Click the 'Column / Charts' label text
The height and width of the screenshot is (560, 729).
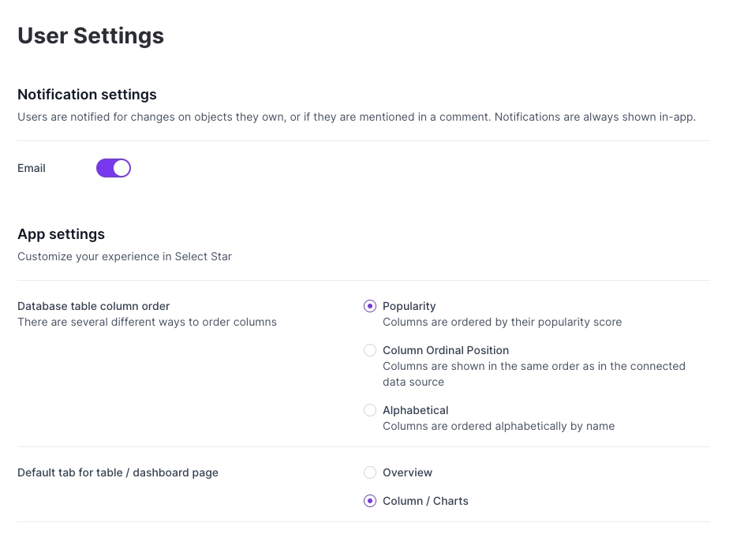click(425, 501)
